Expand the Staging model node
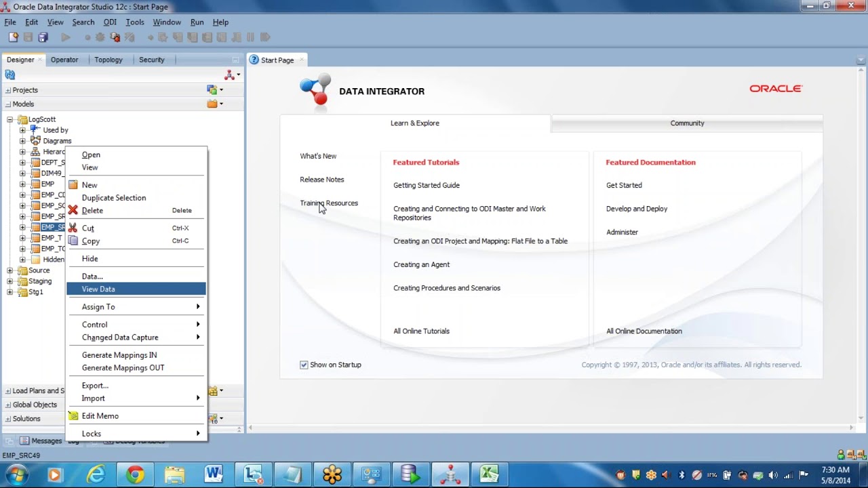868x488 pixels. (x=10, y=281)
